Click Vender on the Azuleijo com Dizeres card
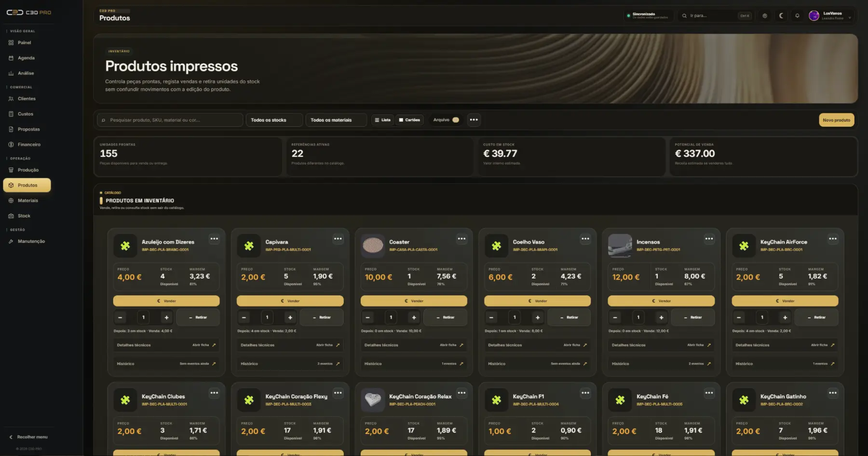The image size is (868, 456). 166,301
